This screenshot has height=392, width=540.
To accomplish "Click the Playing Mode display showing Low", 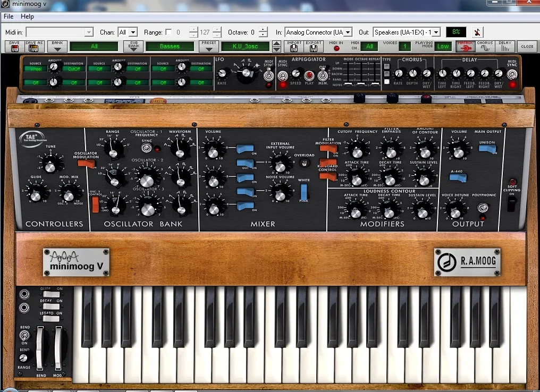I will pos(443,46).
